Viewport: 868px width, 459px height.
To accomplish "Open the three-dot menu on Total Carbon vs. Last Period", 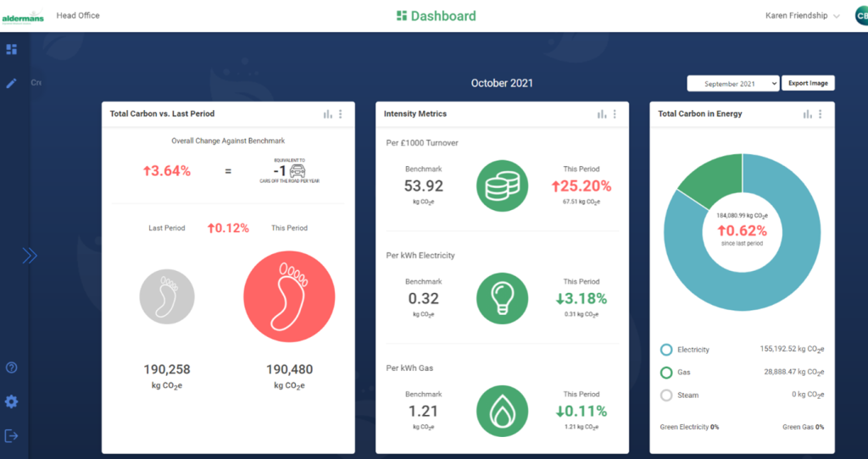I will click(x=341, y=114).
